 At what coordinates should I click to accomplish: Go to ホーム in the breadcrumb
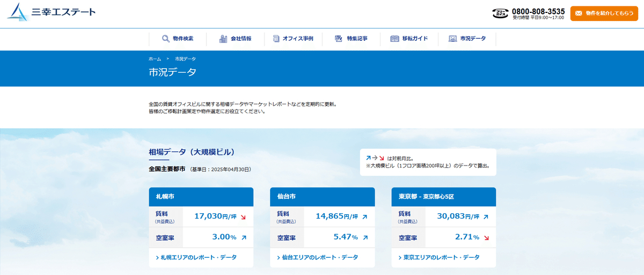pyautogui.click(x=155, y=59)
